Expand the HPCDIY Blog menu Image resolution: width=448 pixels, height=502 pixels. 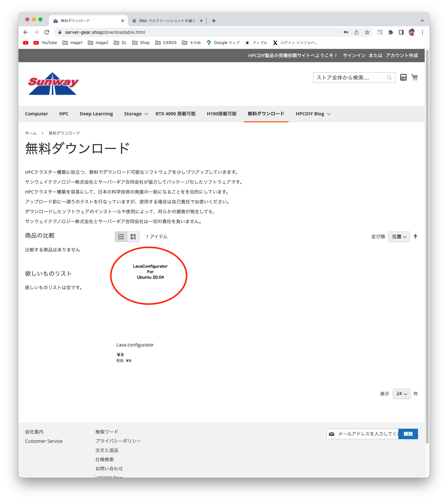[x=313, y=114]
